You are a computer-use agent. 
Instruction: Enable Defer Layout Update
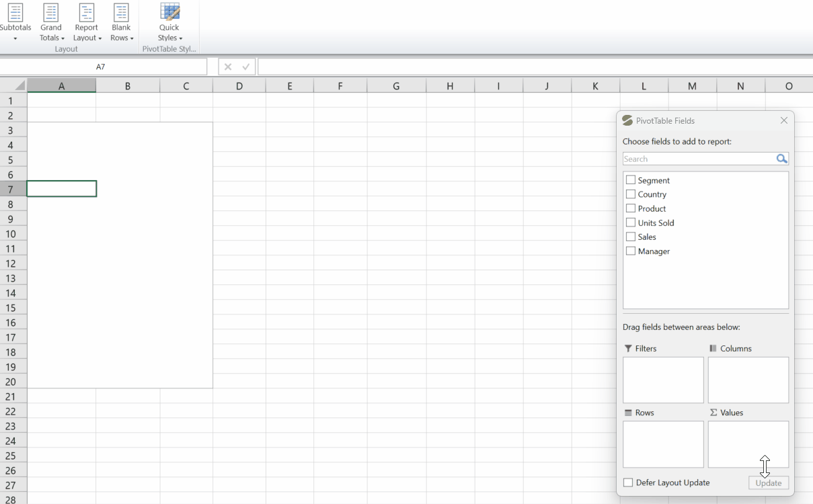click(x=628, y=482)
